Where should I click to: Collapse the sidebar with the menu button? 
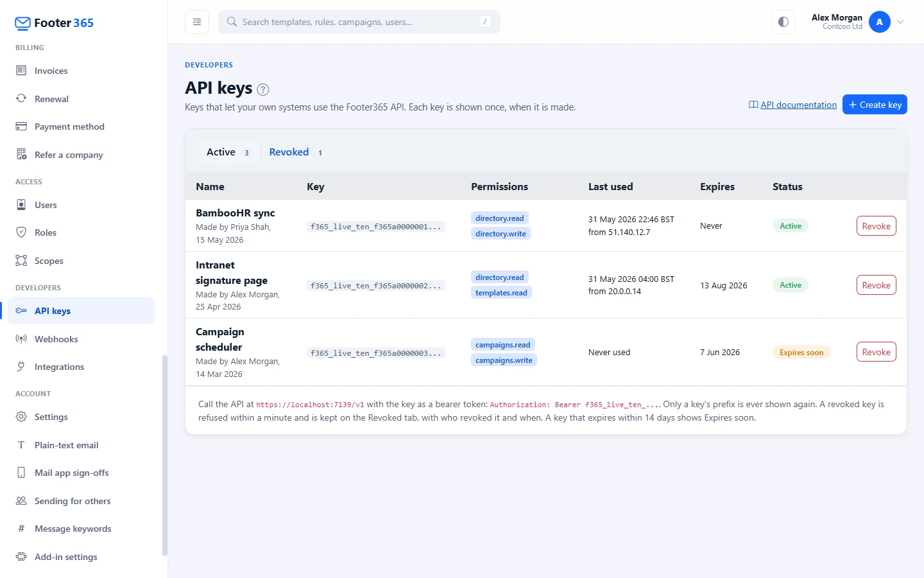point(197,22)
